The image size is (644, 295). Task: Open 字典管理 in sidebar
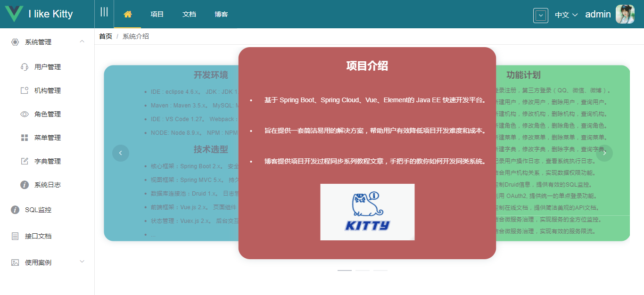point(47,161)
